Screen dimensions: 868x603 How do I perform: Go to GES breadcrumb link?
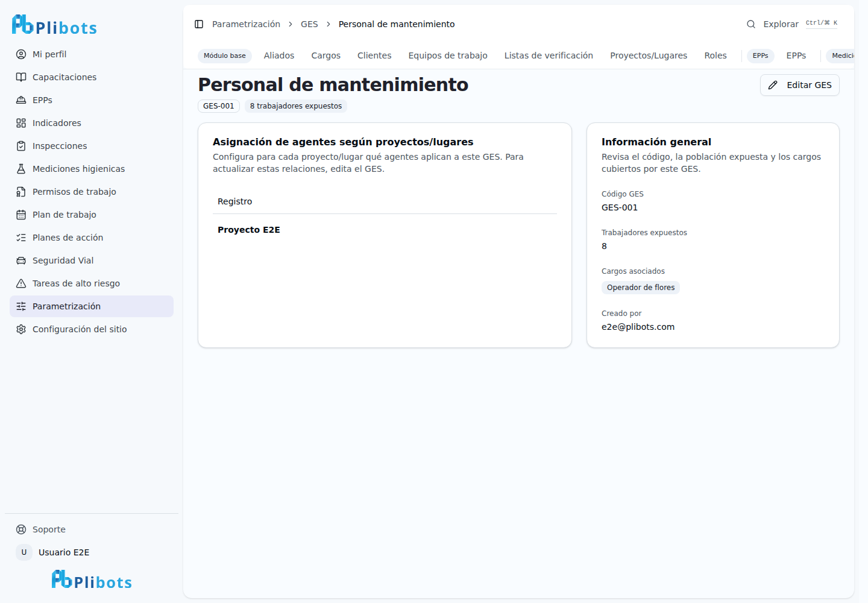(x=309, y=24)
